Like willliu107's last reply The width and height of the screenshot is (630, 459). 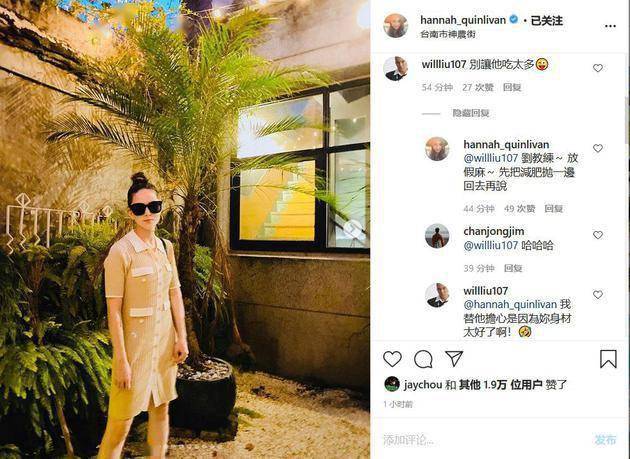tap(598, 295)
